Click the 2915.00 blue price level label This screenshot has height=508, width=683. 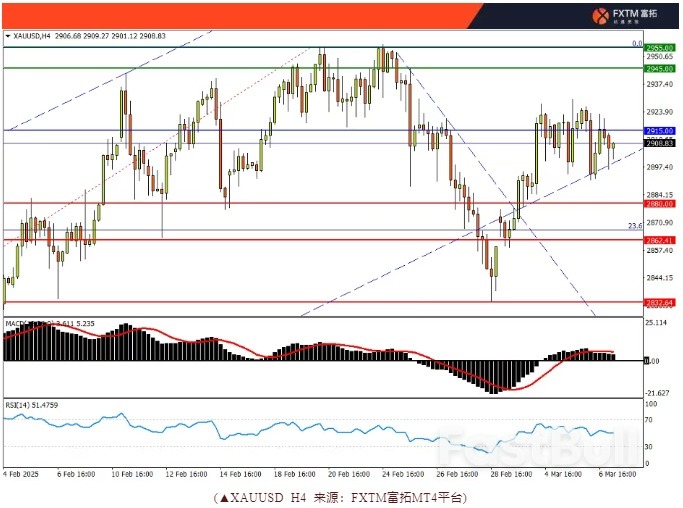(656, 130)
